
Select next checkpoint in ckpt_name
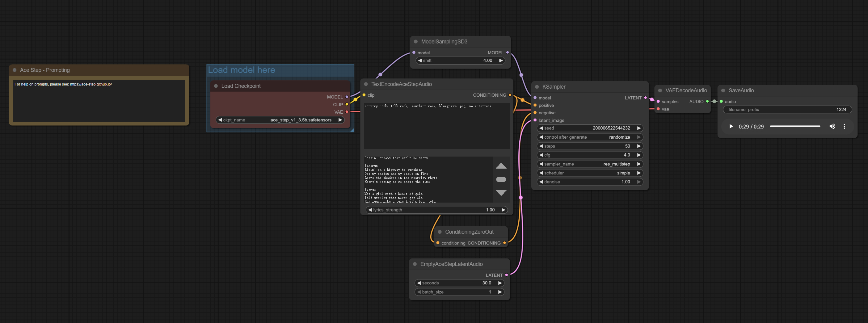tap(340, 120)
